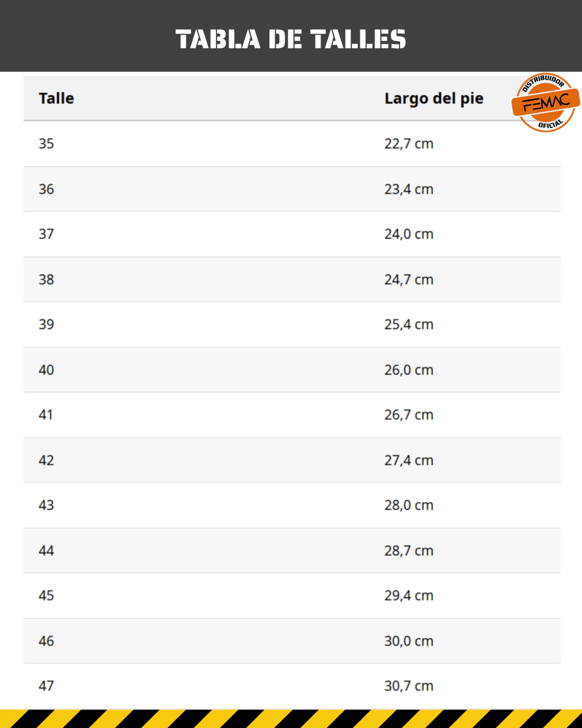Select size 44 row label
Screen dimensions: 582x728
pyautogui.click(x=47, y=551)
